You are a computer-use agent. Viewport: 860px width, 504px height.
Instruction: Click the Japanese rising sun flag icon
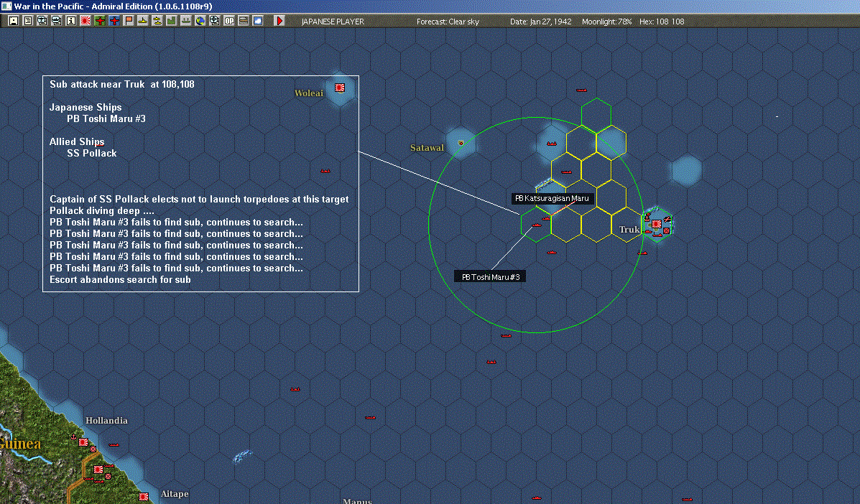[x=85, y=21]
